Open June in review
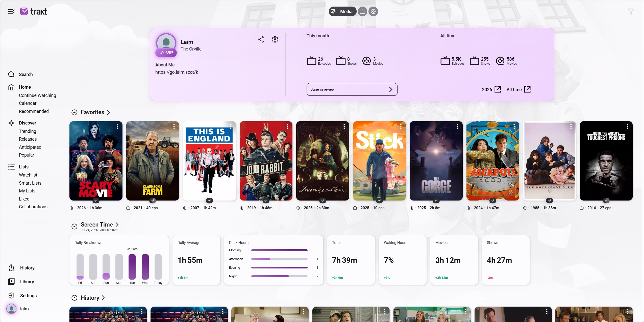 352,89
